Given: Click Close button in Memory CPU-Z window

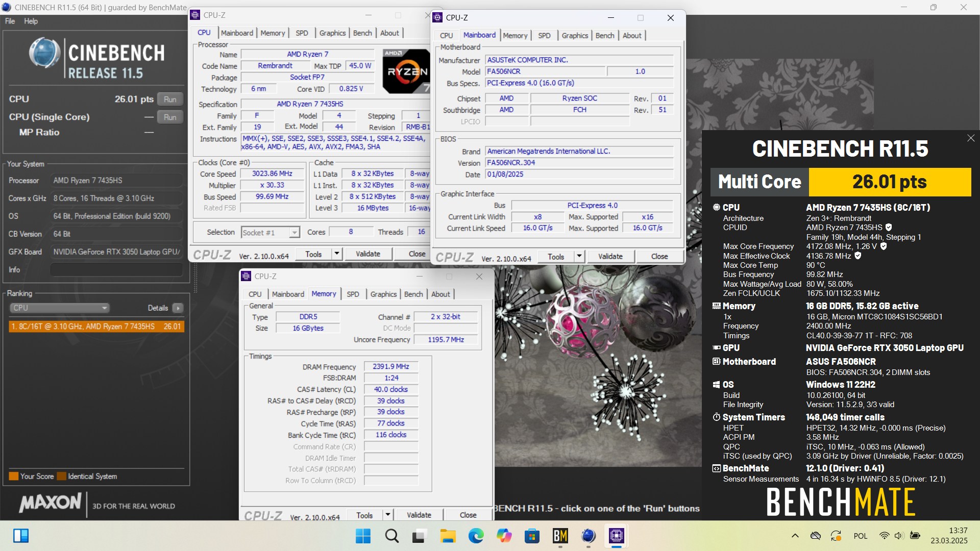Looking at the screenshot, I should click(x=468, y=515).
